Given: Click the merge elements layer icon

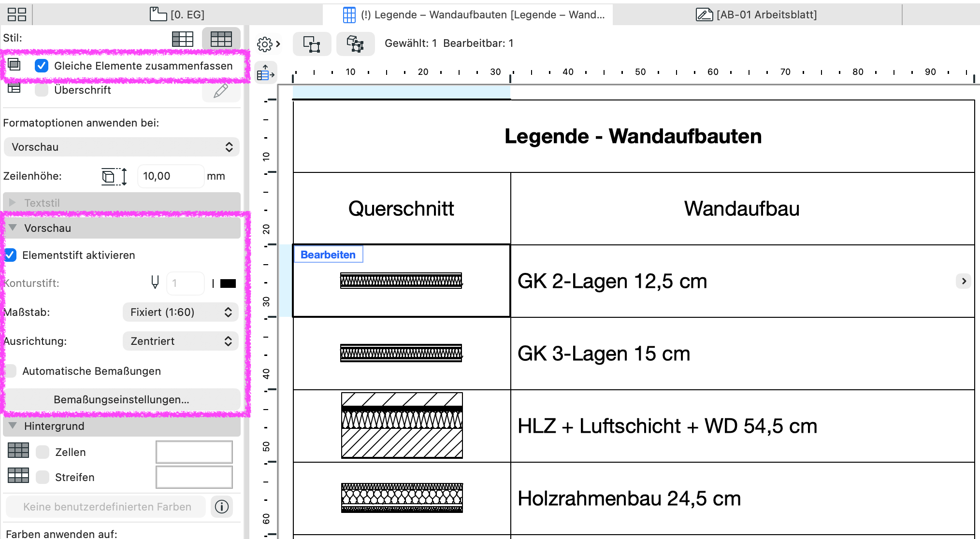Looking at the screenshot, I should coord(14,65).
